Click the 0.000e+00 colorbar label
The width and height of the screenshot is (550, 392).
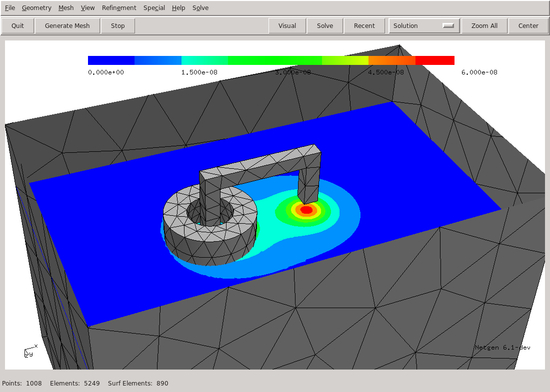tap(106, 72)
